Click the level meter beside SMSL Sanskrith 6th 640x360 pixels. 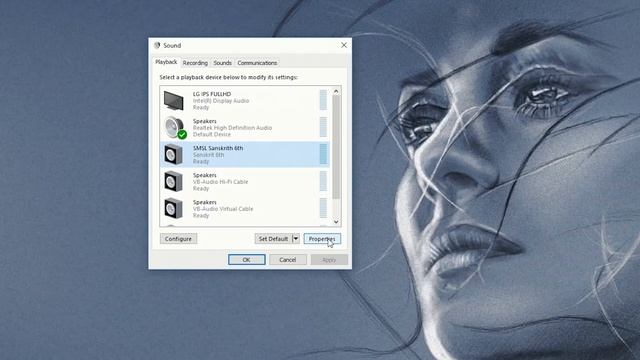tap(323, 154)
